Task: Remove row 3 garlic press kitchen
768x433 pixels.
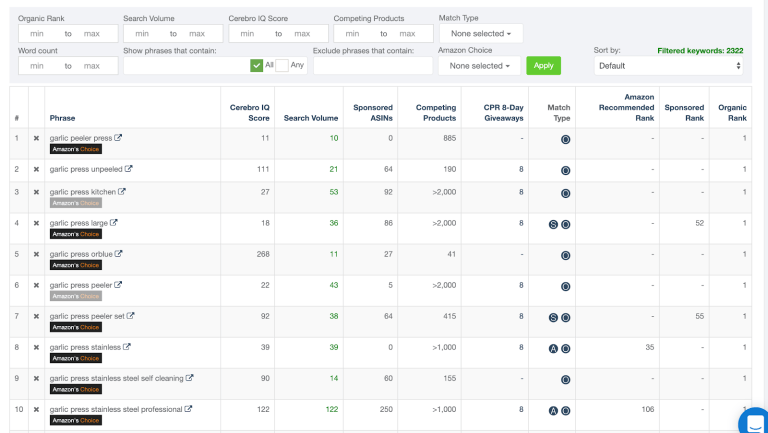Action: (36, 192)
